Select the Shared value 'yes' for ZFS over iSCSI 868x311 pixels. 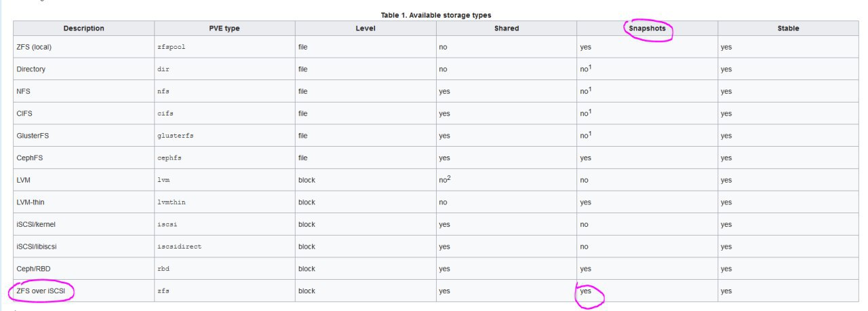click(x=445, y=291)
